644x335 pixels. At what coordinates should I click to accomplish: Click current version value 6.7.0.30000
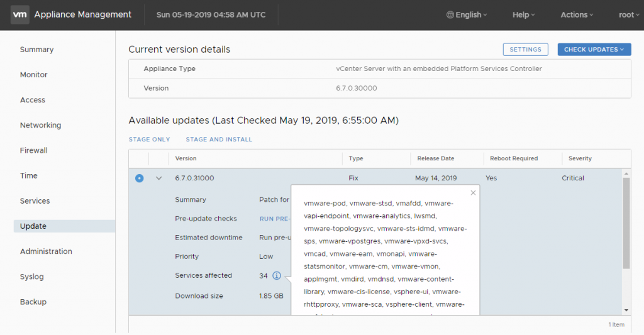point(357,88)
